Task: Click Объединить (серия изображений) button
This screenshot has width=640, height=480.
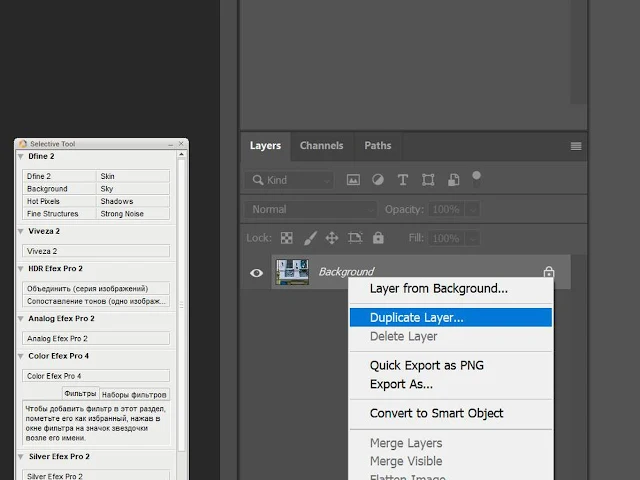Action: (x=96, y=289)
